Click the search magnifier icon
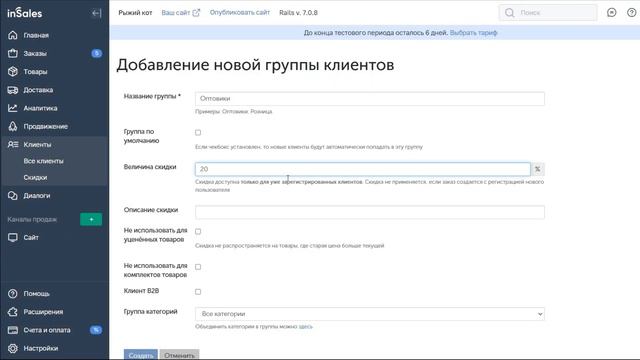Screen dimensions: 640x360 coord(509,13)
